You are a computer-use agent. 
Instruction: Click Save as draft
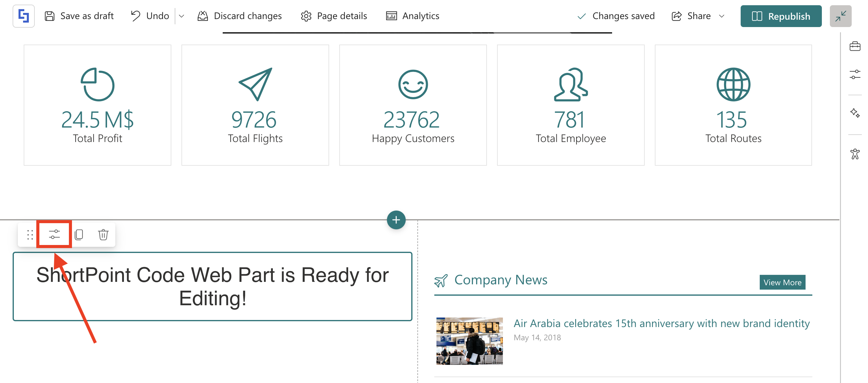pyautogui.click(x=79, y=16)
